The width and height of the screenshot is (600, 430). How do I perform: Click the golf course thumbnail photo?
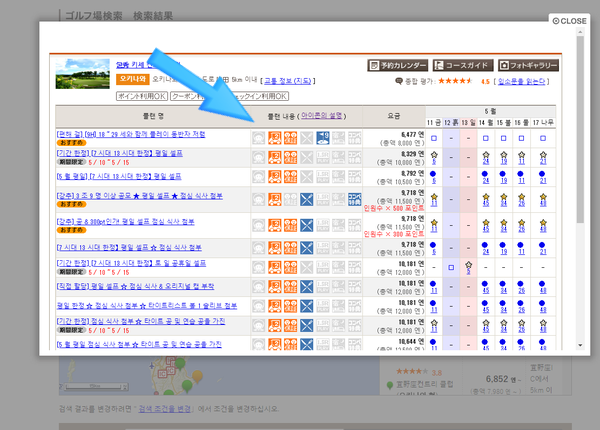click(x=83, y=74)
